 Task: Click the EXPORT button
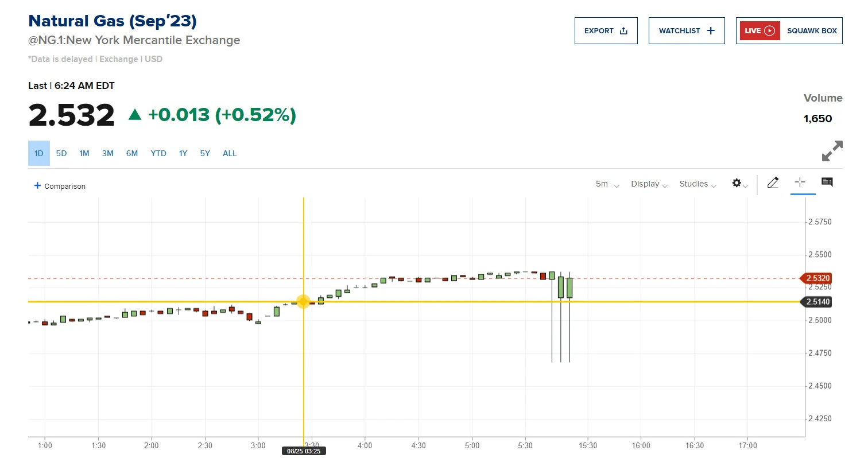coord(606,31)
